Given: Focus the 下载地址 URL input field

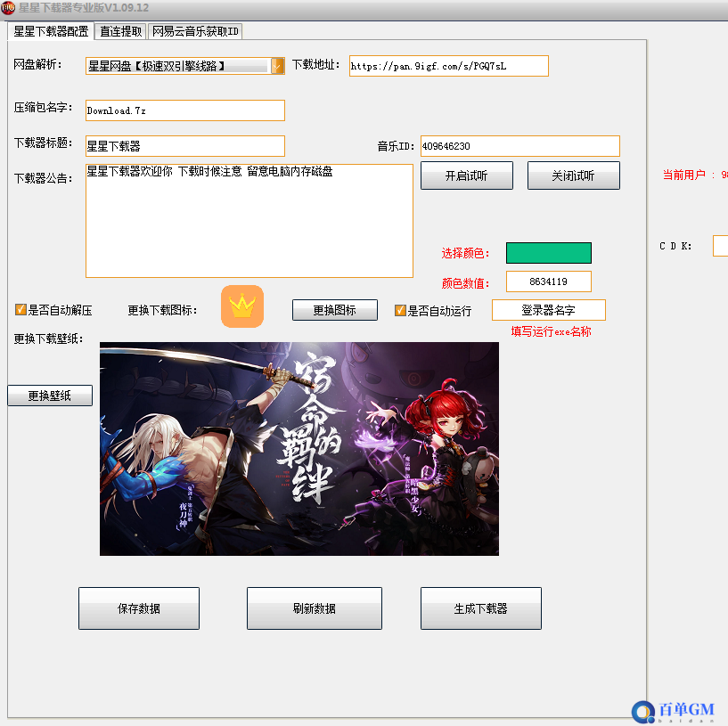Looking at the screenshot, I should [x=449, y=66].
